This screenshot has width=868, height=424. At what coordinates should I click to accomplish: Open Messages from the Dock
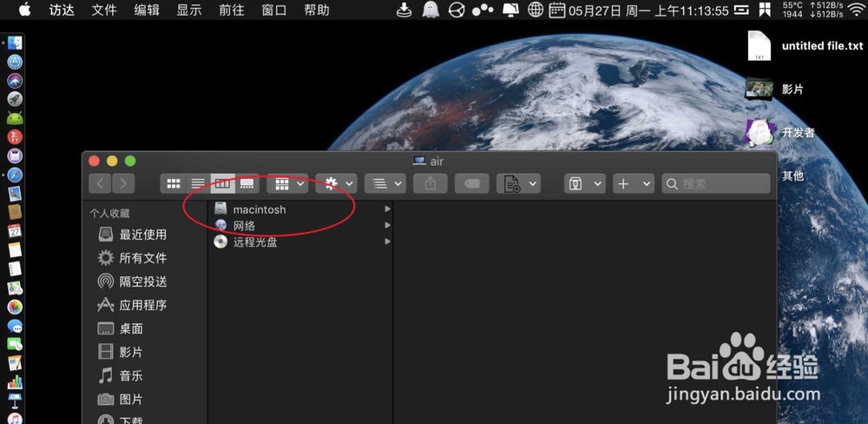(15, 326)
